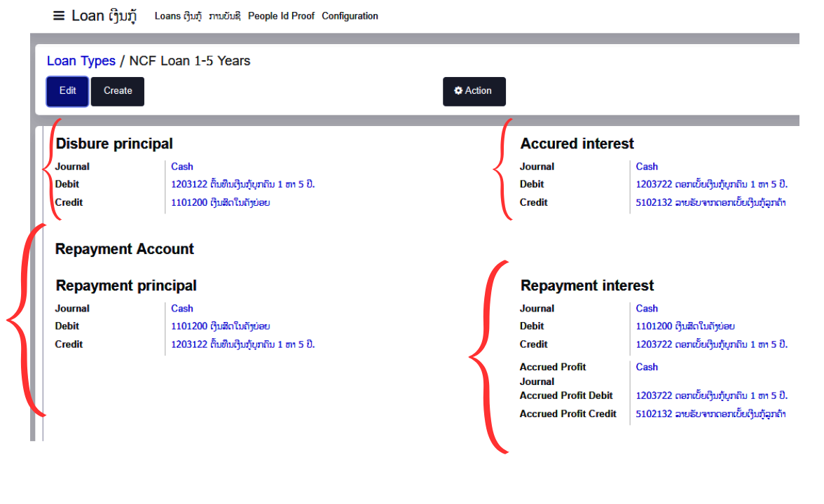Click the Edit button

67,91
